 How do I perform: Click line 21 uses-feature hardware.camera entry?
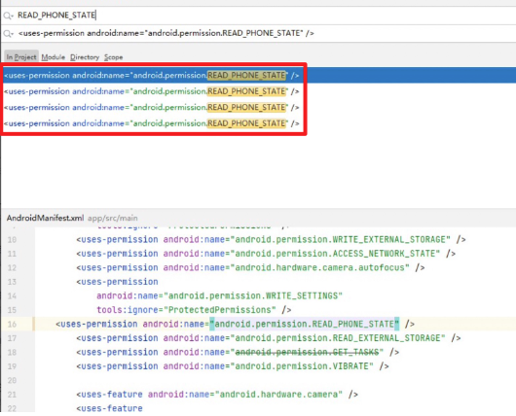pyautogui.click(x=217, y=394)
